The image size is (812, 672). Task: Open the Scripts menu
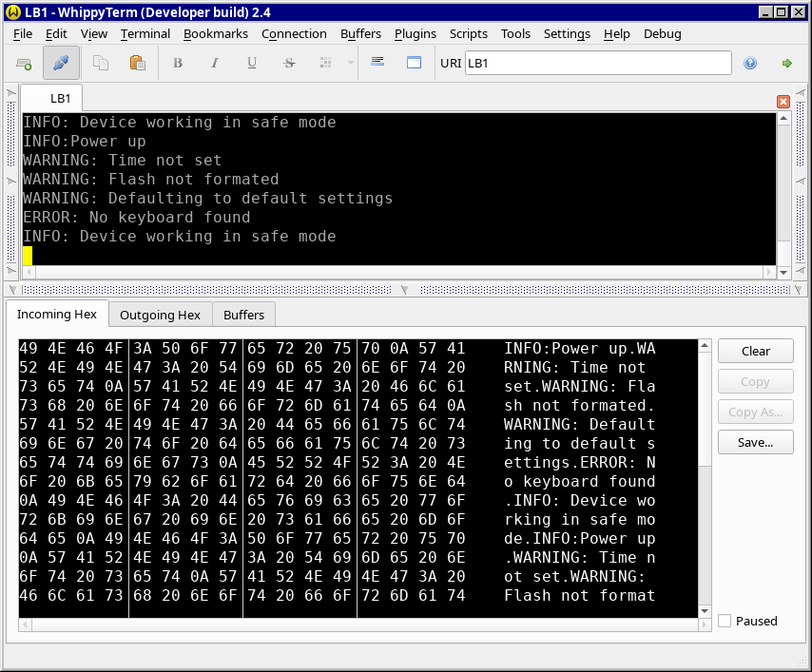point(468,34)
